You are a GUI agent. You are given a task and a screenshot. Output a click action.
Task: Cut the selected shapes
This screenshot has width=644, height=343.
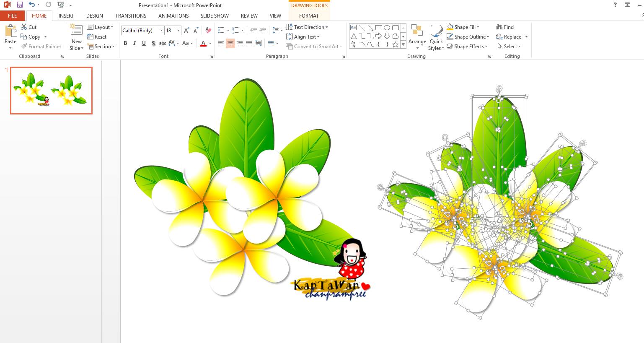click(29, 27)
